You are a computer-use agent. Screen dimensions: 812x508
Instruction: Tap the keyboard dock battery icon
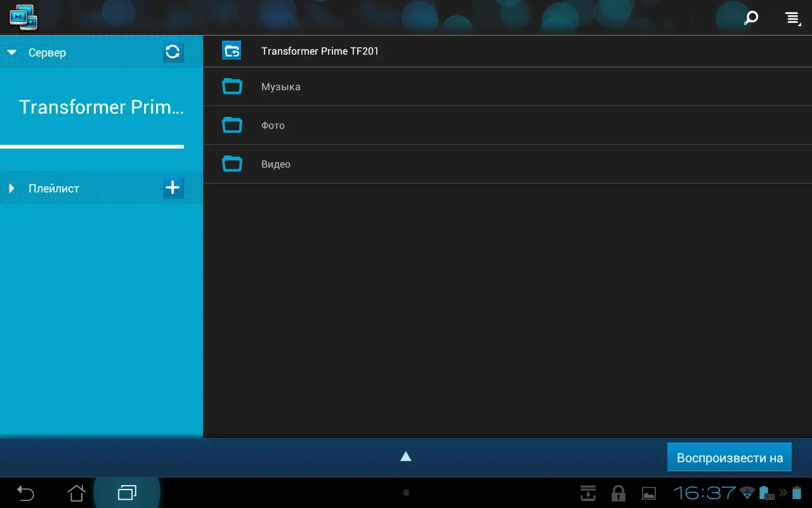click(767, 492)
